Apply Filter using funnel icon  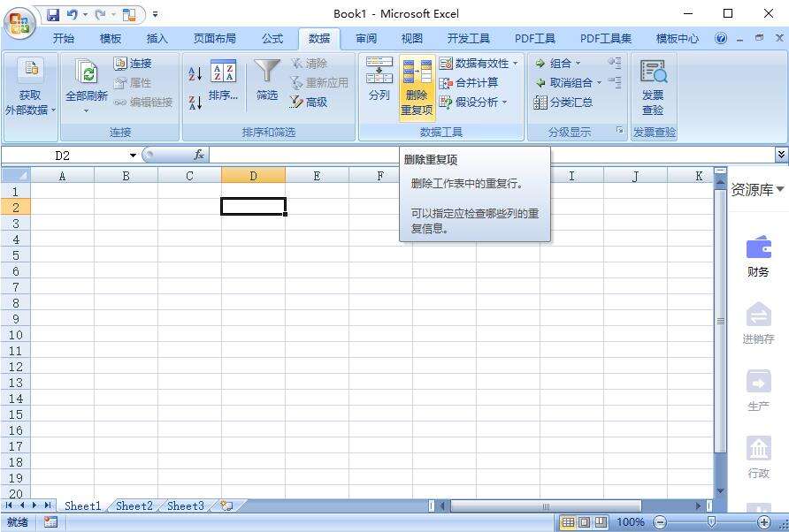(x=267, y=80)
